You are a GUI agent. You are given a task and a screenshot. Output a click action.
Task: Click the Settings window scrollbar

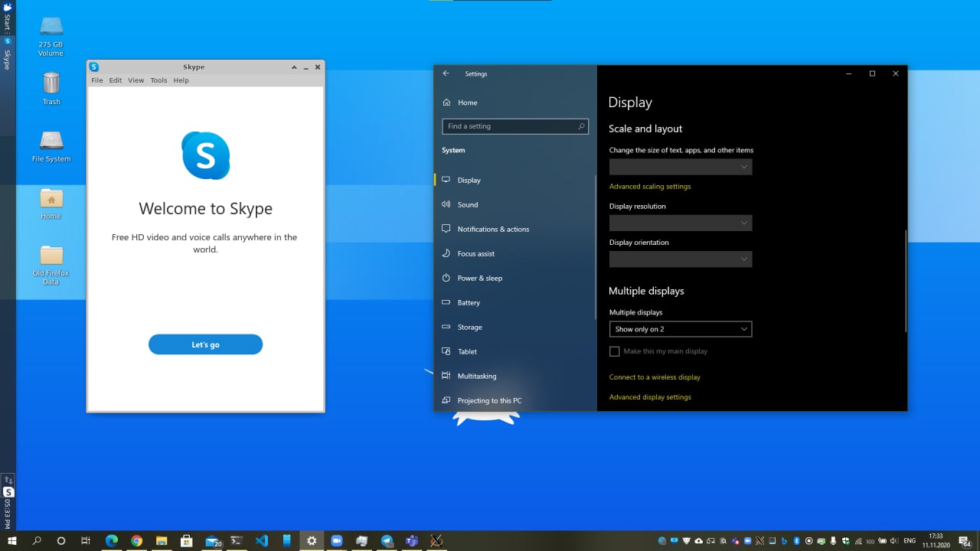coord(906,281)
